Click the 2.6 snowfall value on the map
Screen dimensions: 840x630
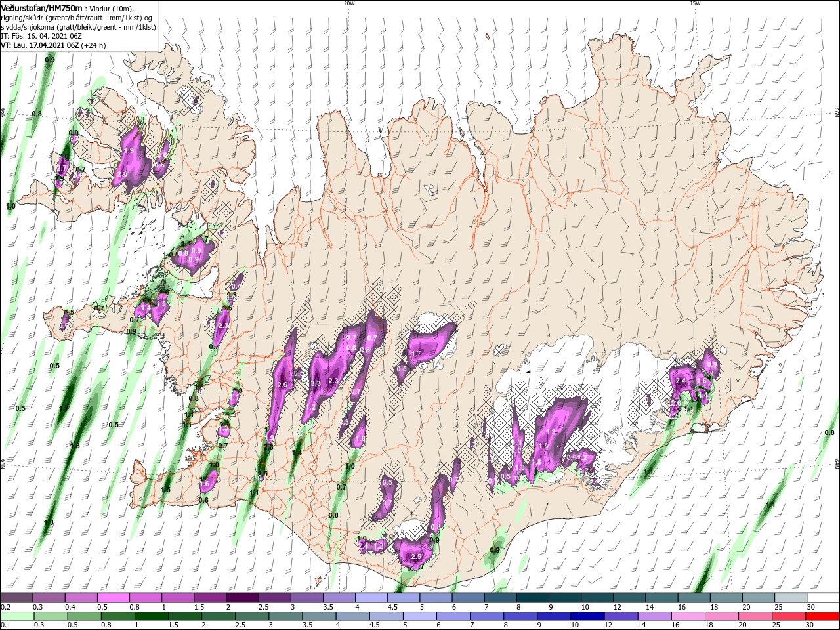tap(283, 385)
